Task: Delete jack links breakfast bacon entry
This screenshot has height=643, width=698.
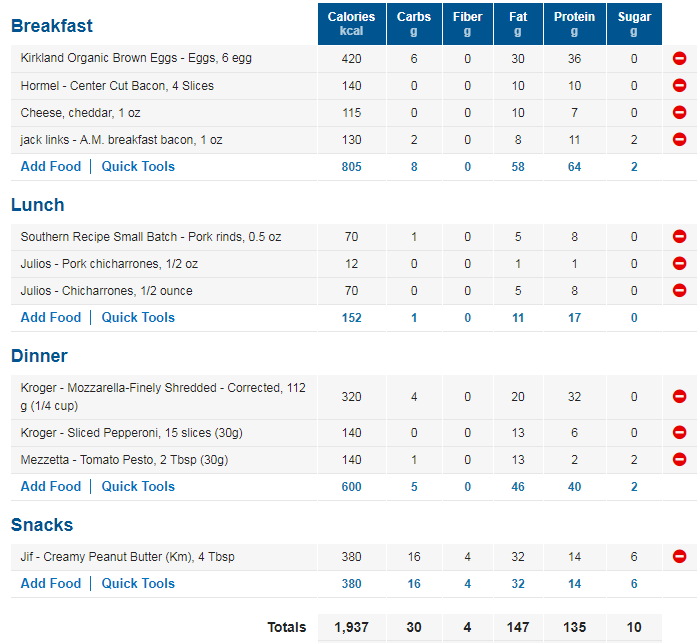Action: point(679,139)
